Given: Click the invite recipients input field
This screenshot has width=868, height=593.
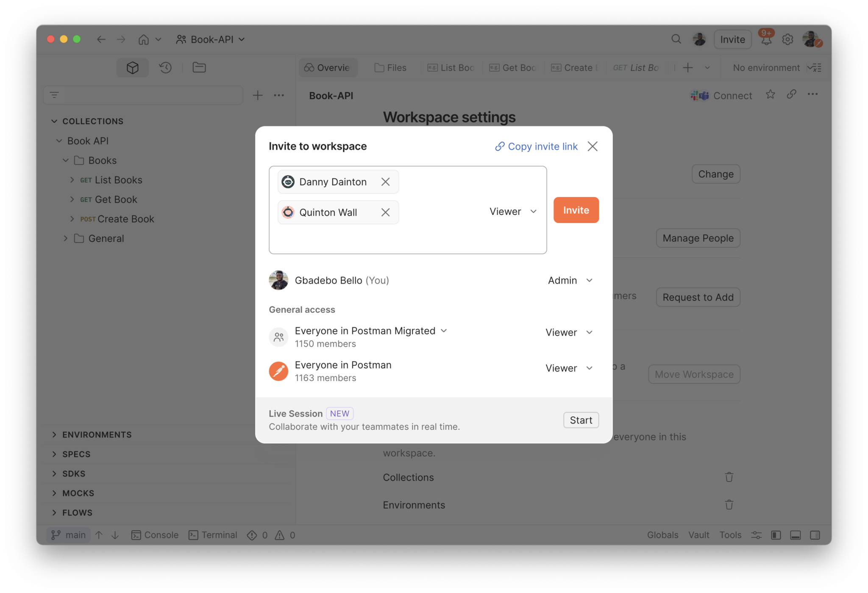Looking at the screenshot, I should click(408, 210).
